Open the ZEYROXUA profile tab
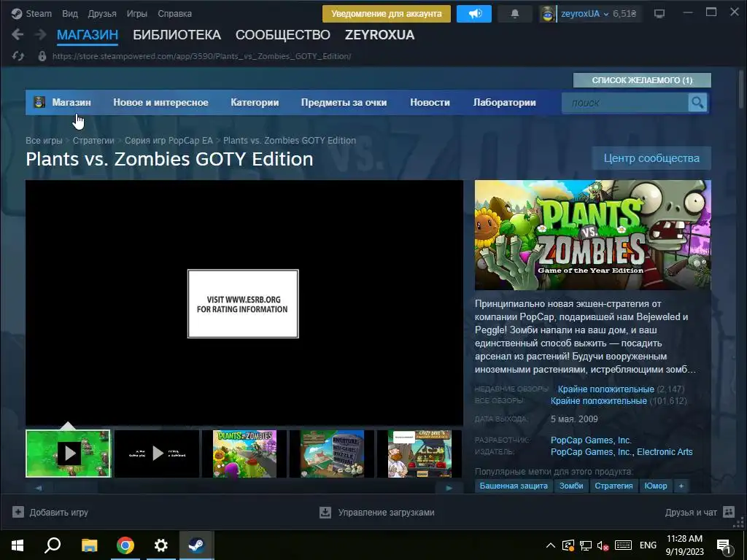The image size is (747, 560). 379,35
